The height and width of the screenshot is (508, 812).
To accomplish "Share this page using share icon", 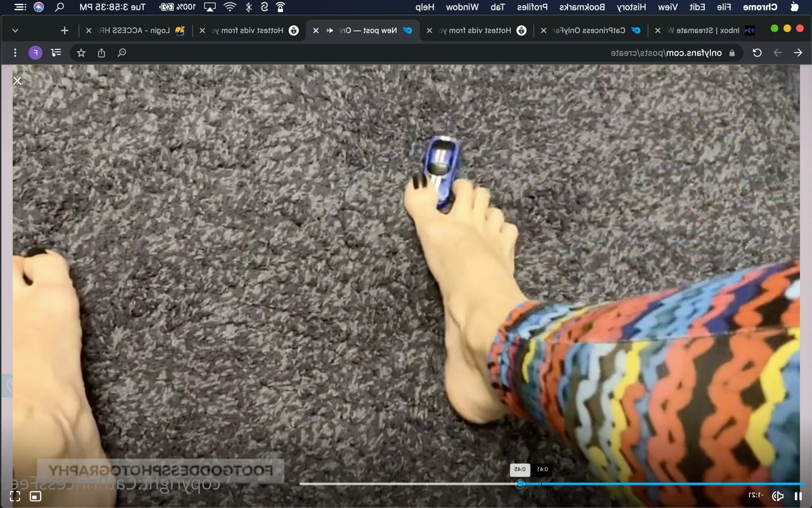I will 101,53.
